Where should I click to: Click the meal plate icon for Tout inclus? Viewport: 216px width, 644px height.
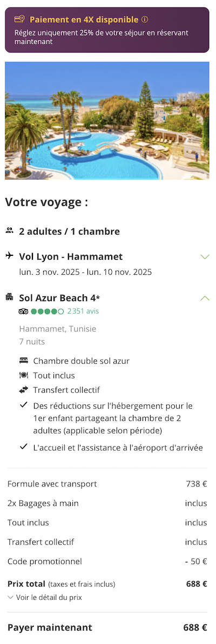23,375
